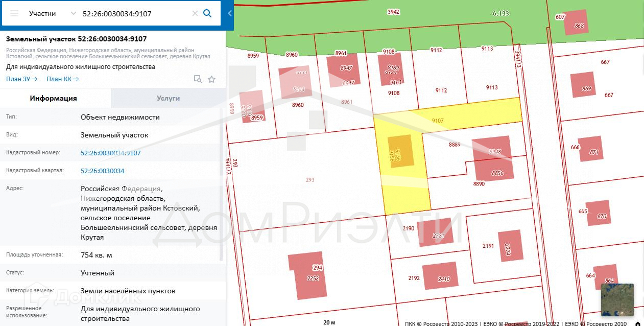Click the Земли населённых пунктов category text
The image size is (644, 326).
point(128,291)
